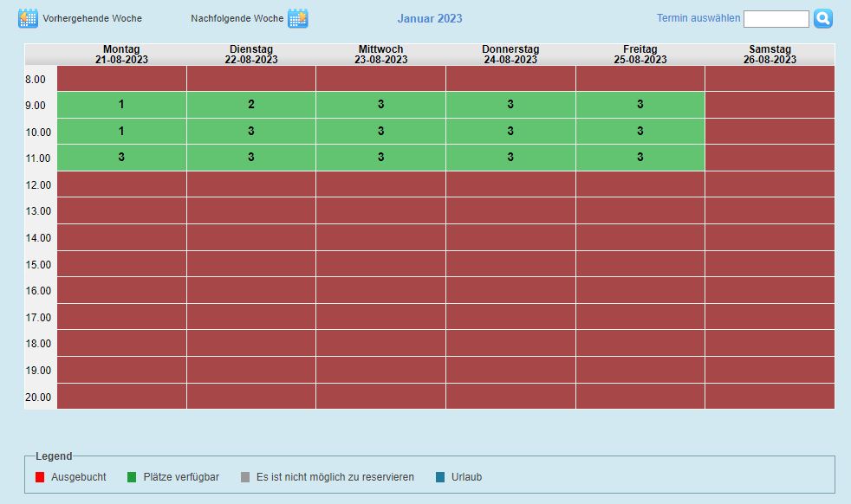Click the blue 'Urlaub' legend swatch
The height and width of the screenshot is (504, 851).
[440, 477]
